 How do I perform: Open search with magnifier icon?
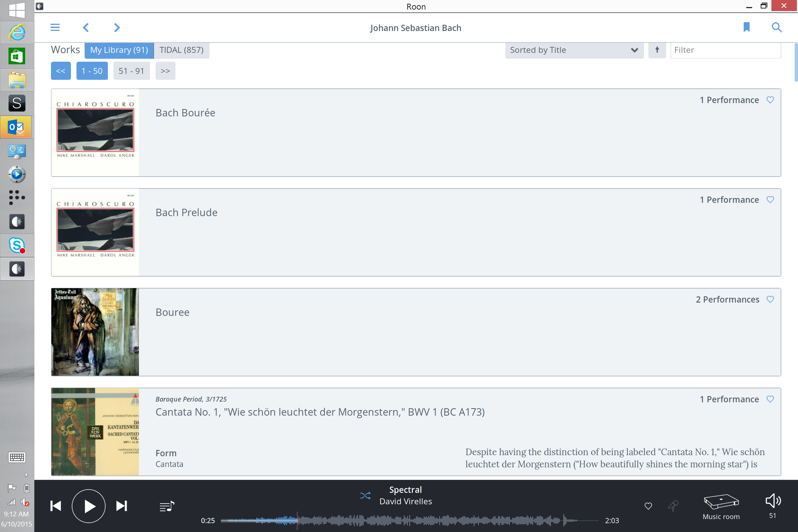777,27
